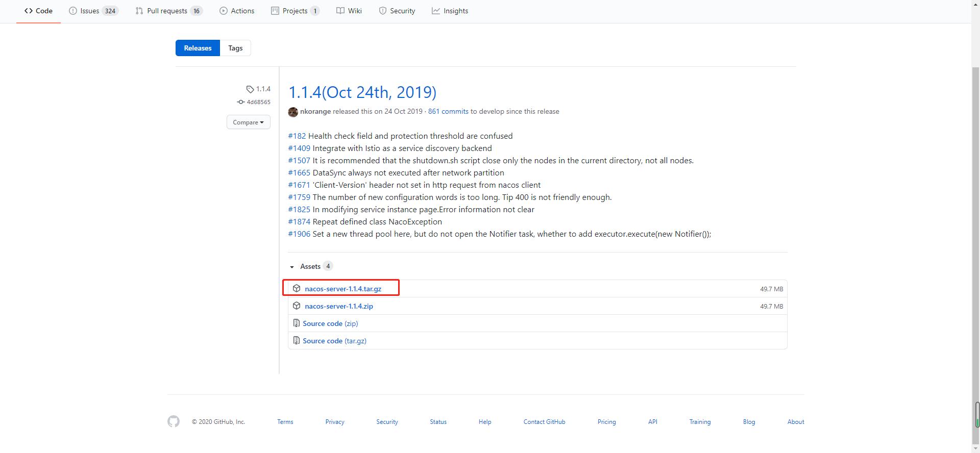
Task: Click the Assets count badge 4
Action: click(328, 266)
